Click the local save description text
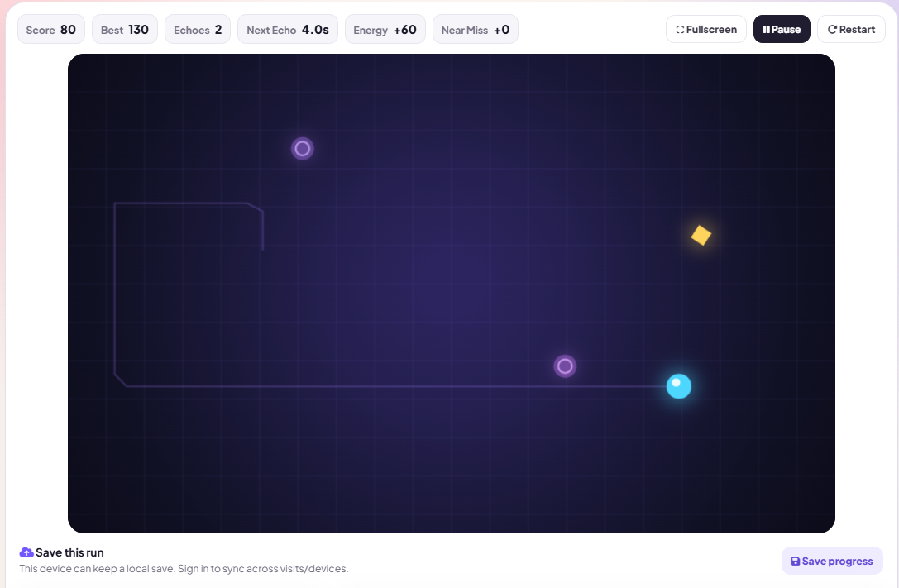Viewport: 899px width, 588px height. click(184, 568)
